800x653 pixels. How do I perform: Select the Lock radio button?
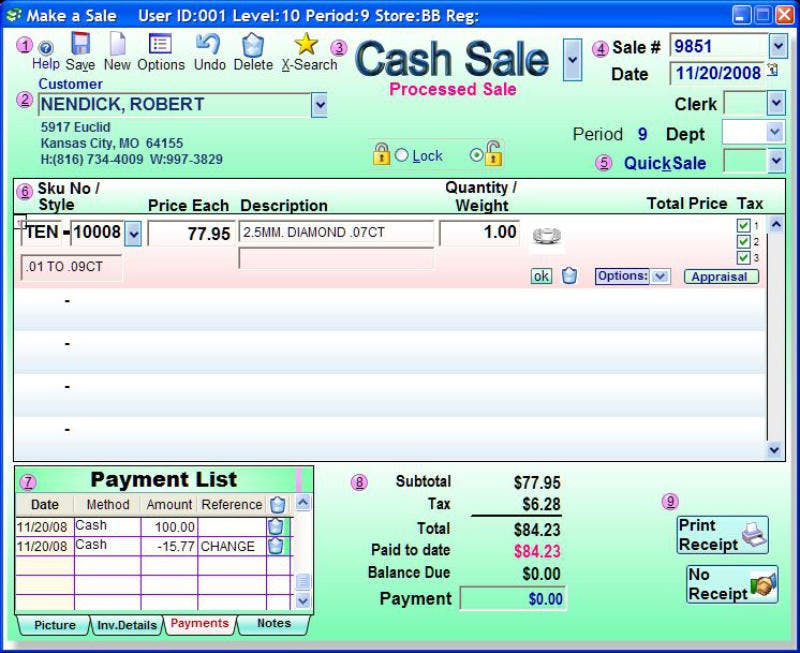(402, 155)
